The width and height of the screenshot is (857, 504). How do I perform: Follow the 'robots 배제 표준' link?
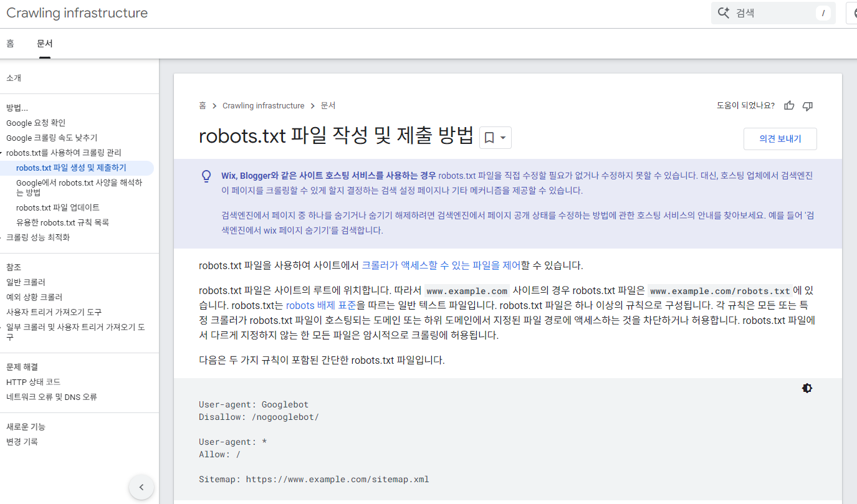tap(321, 305)
